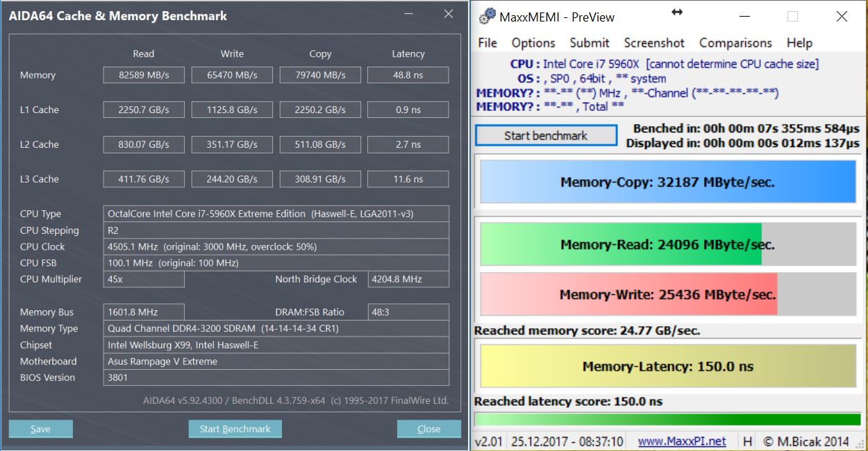
Task: Click the Reached memory score 24.77 GB/sec text
Action: tap(587, 330)
